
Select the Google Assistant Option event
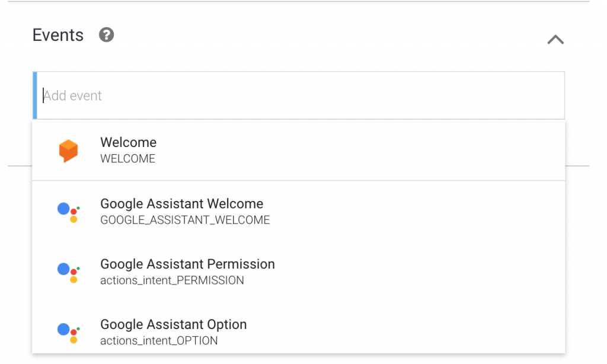point(173,325)
